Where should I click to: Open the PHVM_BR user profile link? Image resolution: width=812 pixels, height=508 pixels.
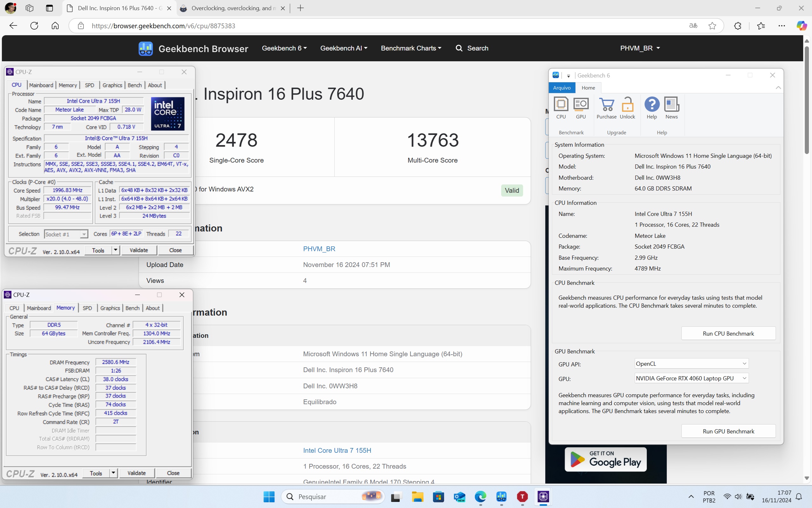(x=319, y=249)
